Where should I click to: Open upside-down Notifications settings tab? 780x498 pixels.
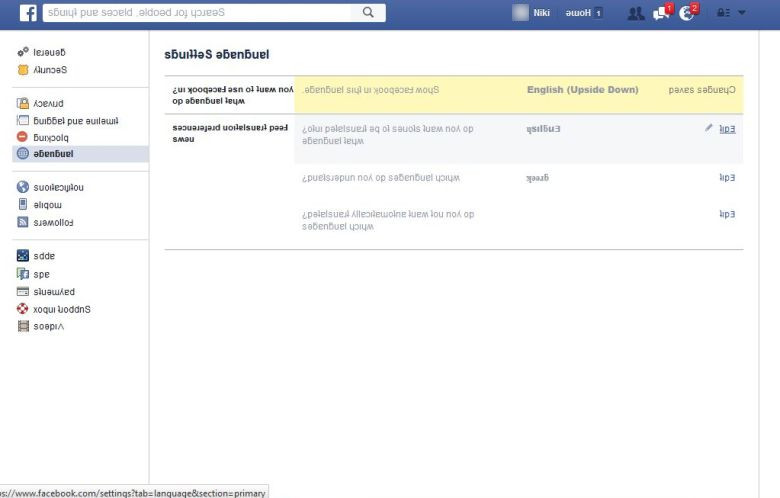[x=58, y=188]
